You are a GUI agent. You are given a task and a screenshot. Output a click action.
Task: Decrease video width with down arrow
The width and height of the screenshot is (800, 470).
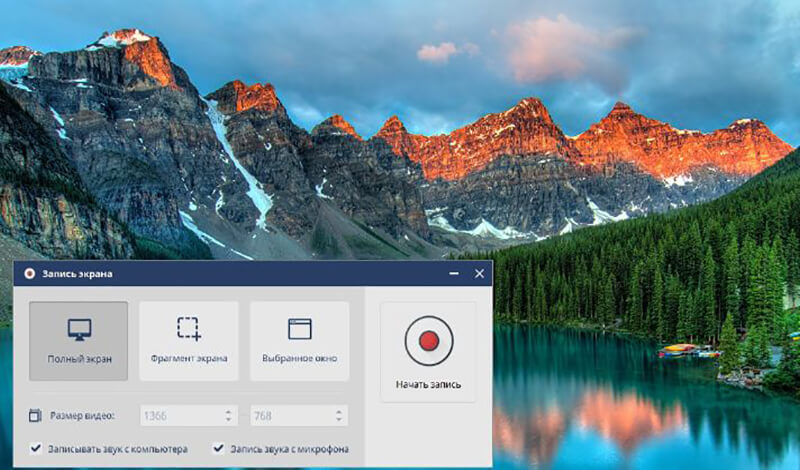tap(229, 420)
